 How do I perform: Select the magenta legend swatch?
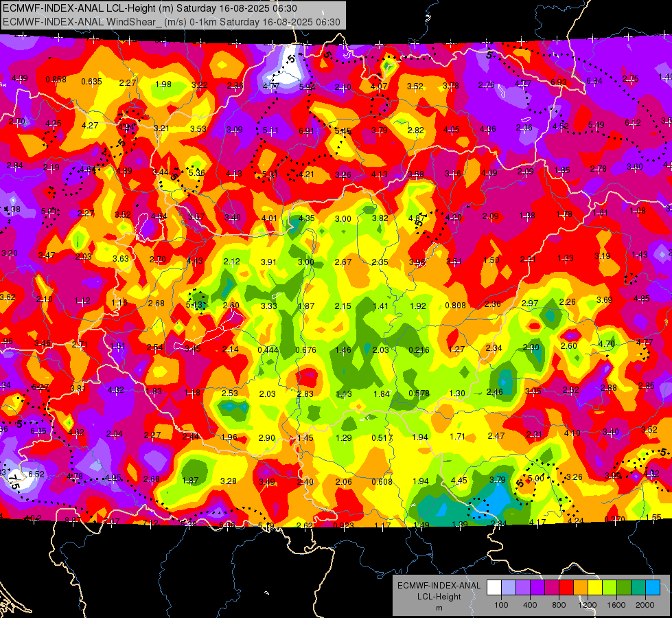tap(552, 587)
